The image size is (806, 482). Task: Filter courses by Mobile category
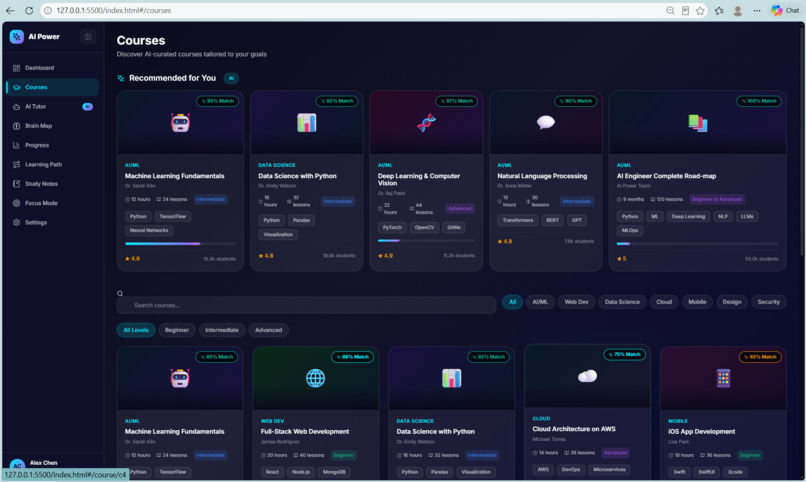697,302
